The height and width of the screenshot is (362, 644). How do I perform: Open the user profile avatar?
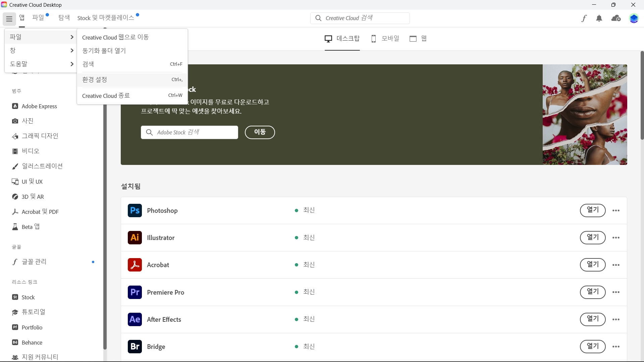tap(634, 18)
